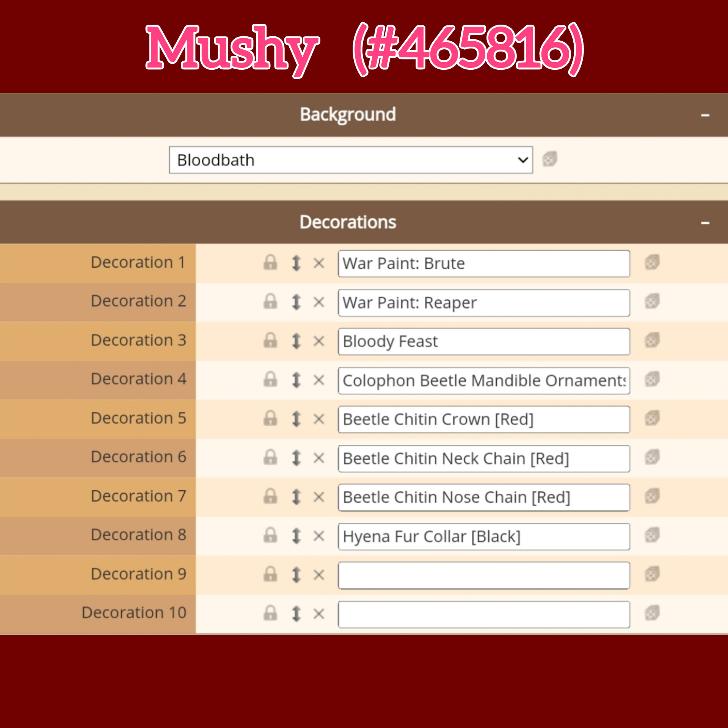728x728 pixels.
Task: Collapse the Background section
Action: 705,115
